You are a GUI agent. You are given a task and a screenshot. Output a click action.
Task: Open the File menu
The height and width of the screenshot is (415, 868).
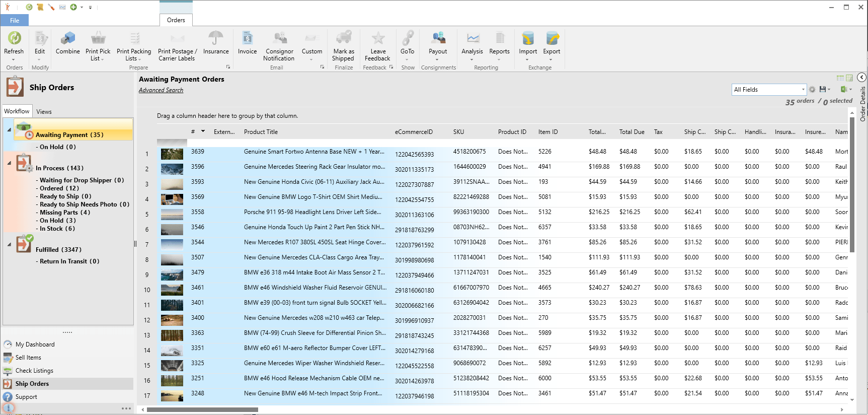coord(15,21)
